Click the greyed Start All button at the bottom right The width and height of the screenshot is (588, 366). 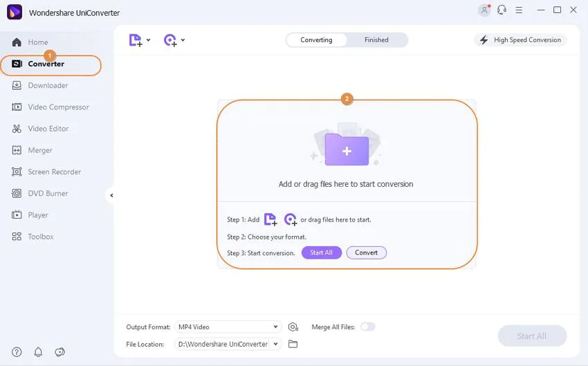pyautogui.click(x=532, y=336)
